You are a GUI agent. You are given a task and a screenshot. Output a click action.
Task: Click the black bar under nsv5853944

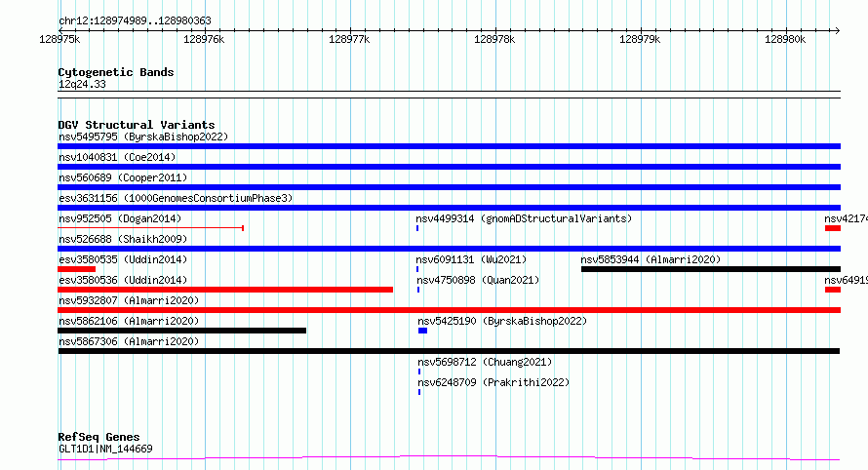711,269
